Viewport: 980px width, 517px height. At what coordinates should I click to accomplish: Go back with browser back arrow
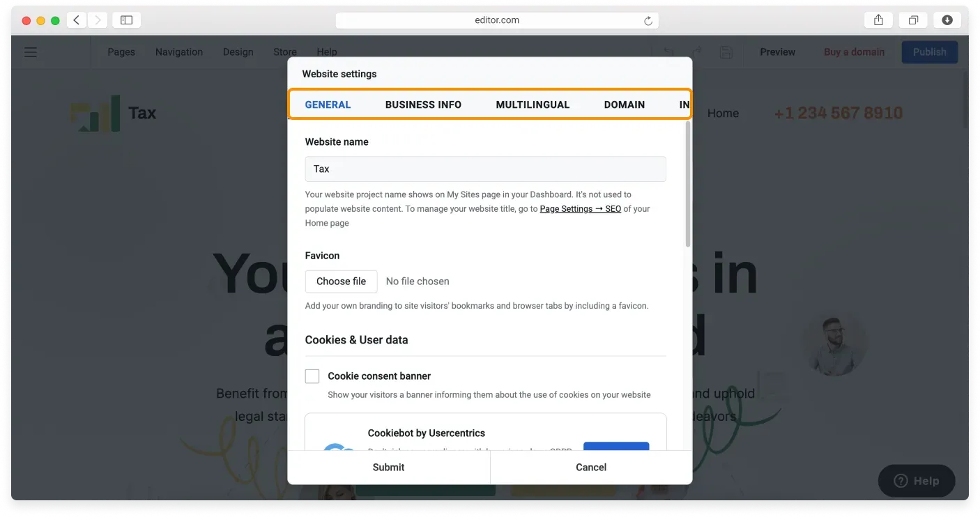pyautogui.click(x=77, y=20)
